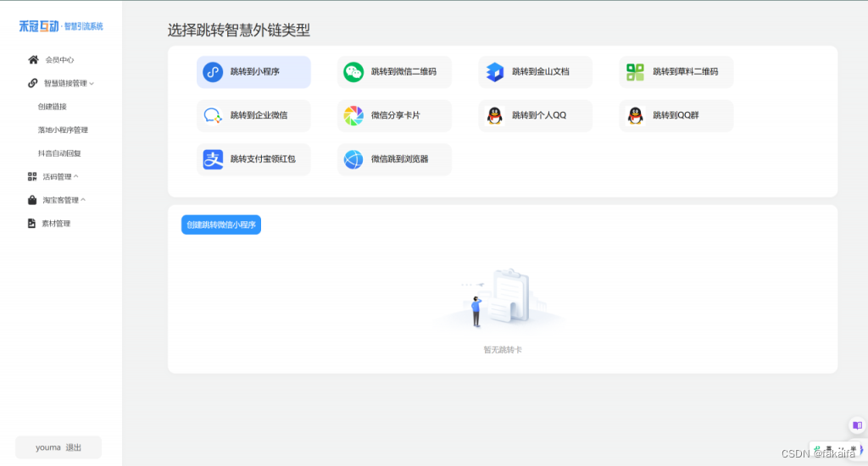Choose 跳转到个人QQ option
Viewport: 868px width, 466px height.
pyautogui.click(x=536, y=116)
